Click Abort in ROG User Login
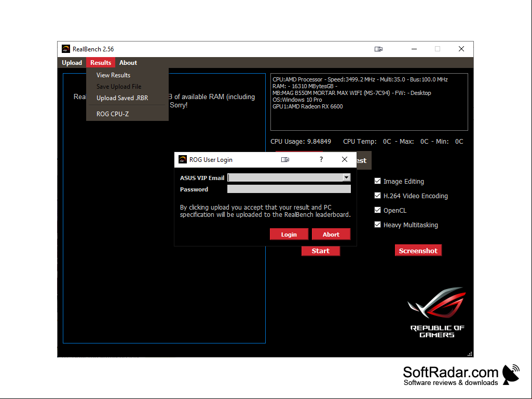The width and height of the screenshot is (532, 399). pyautogui.click(x=331, y=235)
